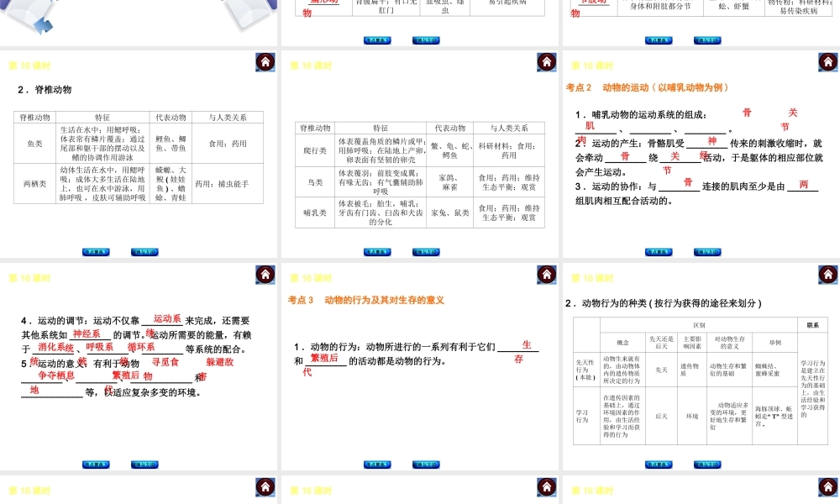Screen dimensions: 840x504
Task: Click right blue button under 考点2 slide
Action: coord(707,252)
